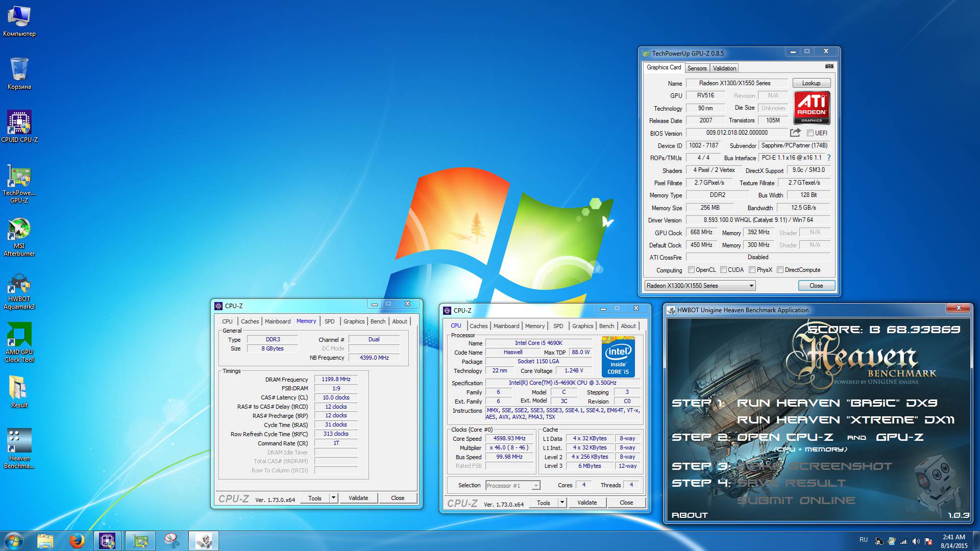Image resolution: width=980 pixels, height=551 pixels.
Task: Open Graphics tab in memory CPU-Z window
Action: 354,321
